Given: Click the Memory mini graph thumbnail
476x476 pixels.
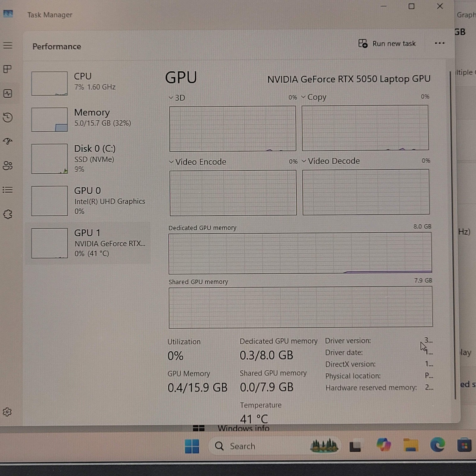Looking at the screenshot, I should [49, 120].
